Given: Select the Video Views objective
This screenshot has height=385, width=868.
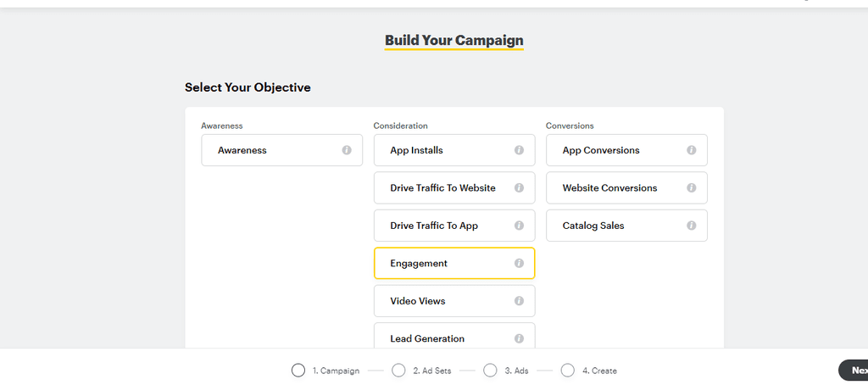Looking at the screenshot, I should 454,301.
